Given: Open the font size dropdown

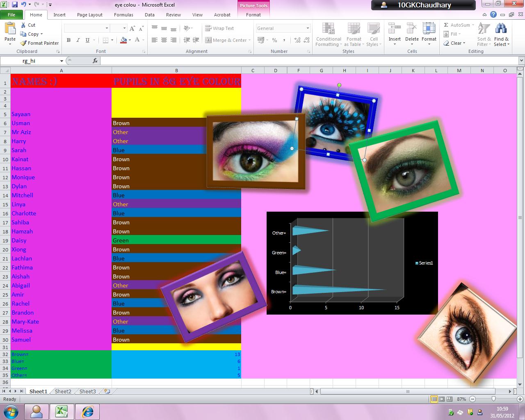Looking at the screenshot, I should [x=124, y=28].
